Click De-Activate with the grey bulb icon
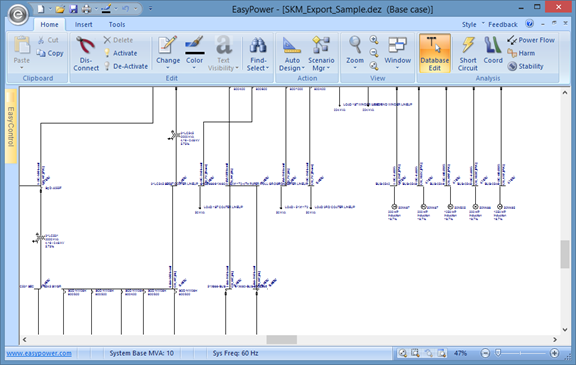 tap(126, 66)
